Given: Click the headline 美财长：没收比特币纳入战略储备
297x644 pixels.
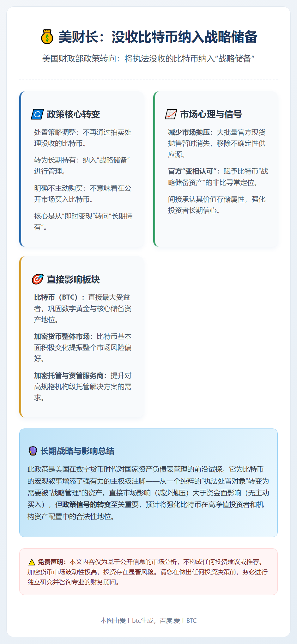Looking at the screenshot, I should [x=158, y=37].
